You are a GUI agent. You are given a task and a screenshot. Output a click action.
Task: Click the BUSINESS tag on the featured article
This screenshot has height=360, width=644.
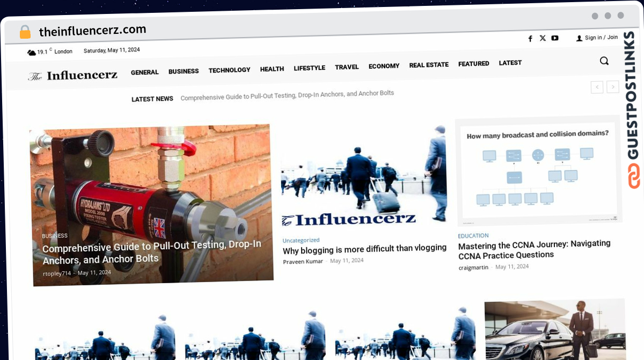(x=55, y=236)
